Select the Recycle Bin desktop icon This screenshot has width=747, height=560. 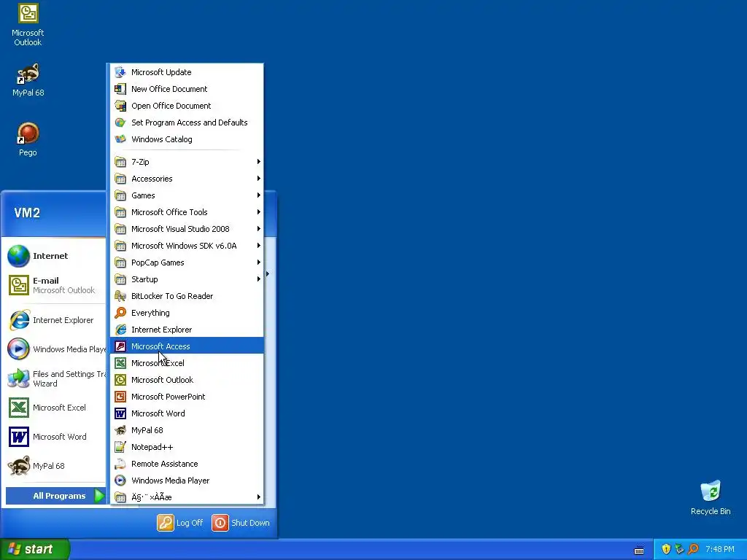click(711, 497)
